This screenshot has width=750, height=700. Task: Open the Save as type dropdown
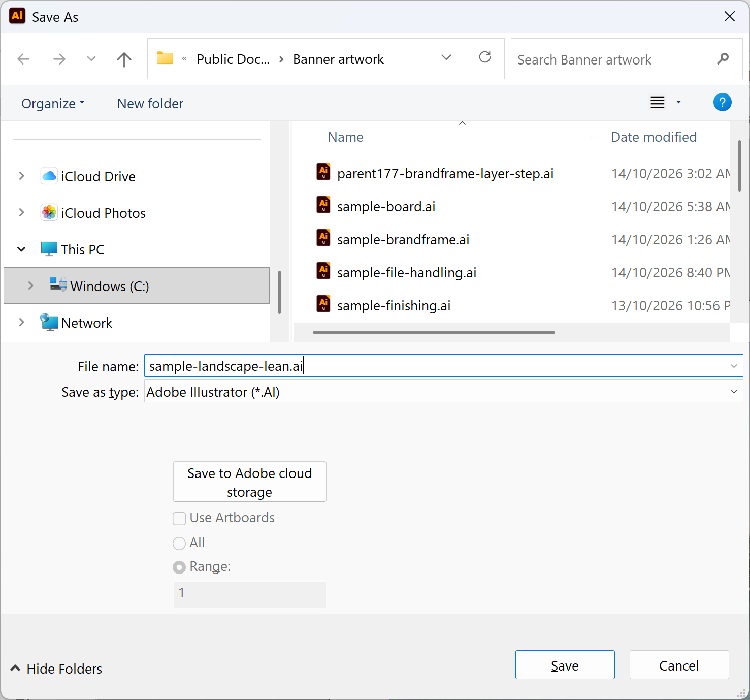(x=734, y=392)
